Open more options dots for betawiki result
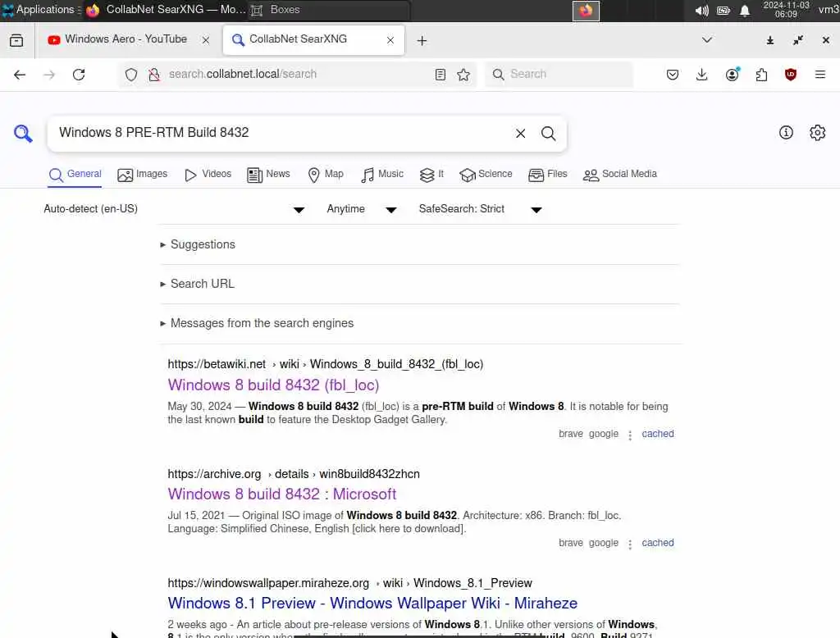Screen dimensions: 840x638 click(630, 435)
